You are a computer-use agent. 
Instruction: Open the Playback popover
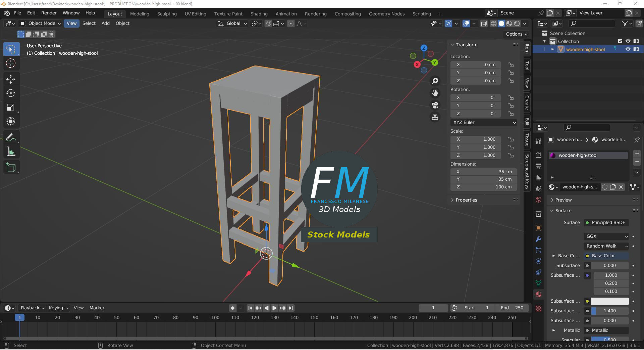32,308
